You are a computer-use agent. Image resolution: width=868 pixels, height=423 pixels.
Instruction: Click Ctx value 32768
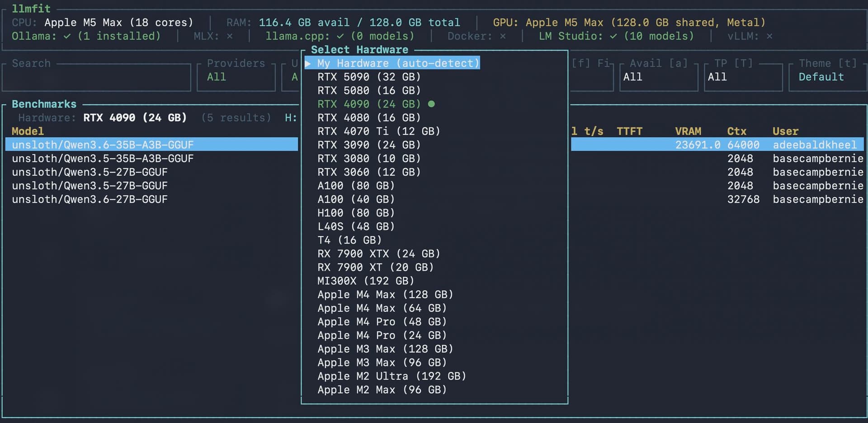coord(743,199)
